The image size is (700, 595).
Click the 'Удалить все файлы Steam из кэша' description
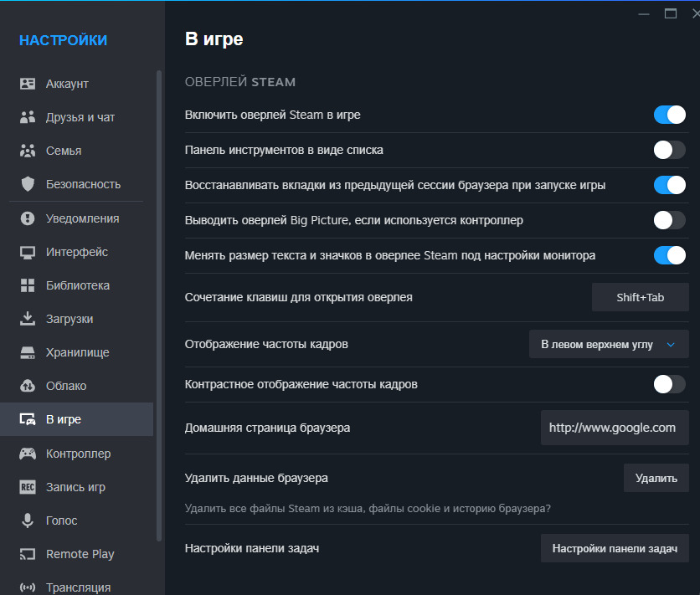368,509
